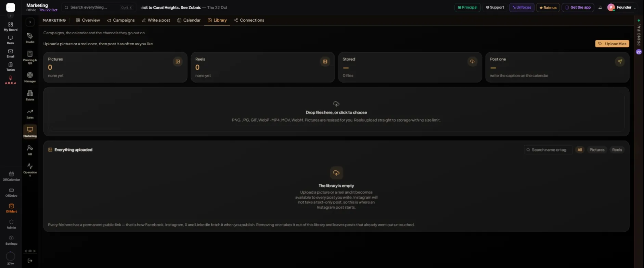Open the Email icon in sidebar
Viewport: 644px width, 268px height.
(x=11, y=53)
